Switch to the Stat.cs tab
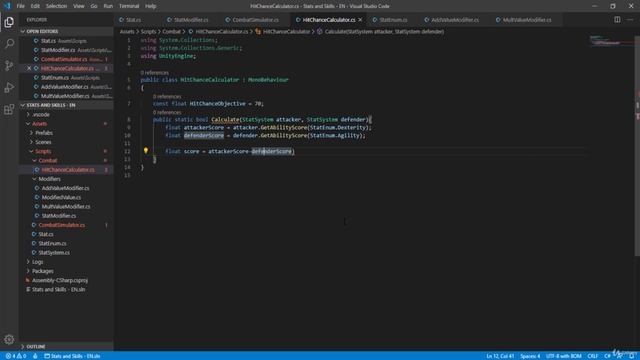 133,20
